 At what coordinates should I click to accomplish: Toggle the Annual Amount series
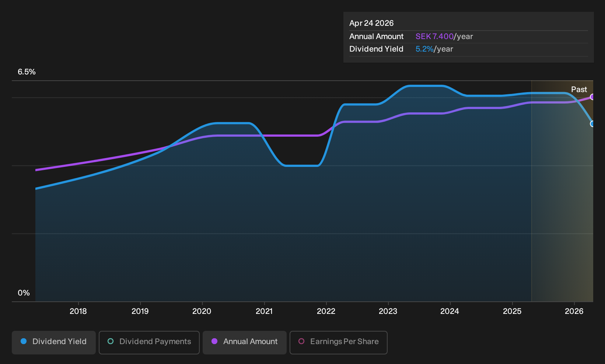(245, 343)
